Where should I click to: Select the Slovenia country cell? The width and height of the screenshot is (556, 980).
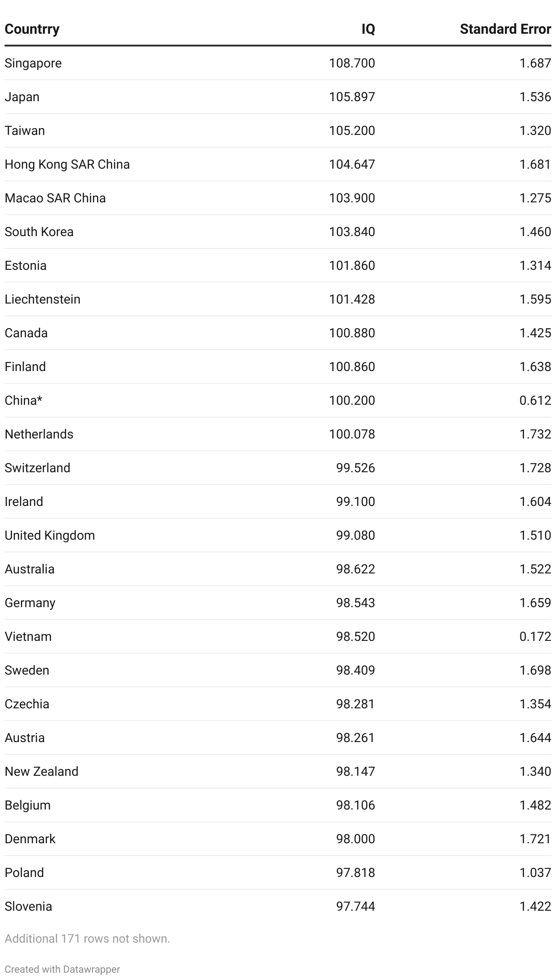28,906
